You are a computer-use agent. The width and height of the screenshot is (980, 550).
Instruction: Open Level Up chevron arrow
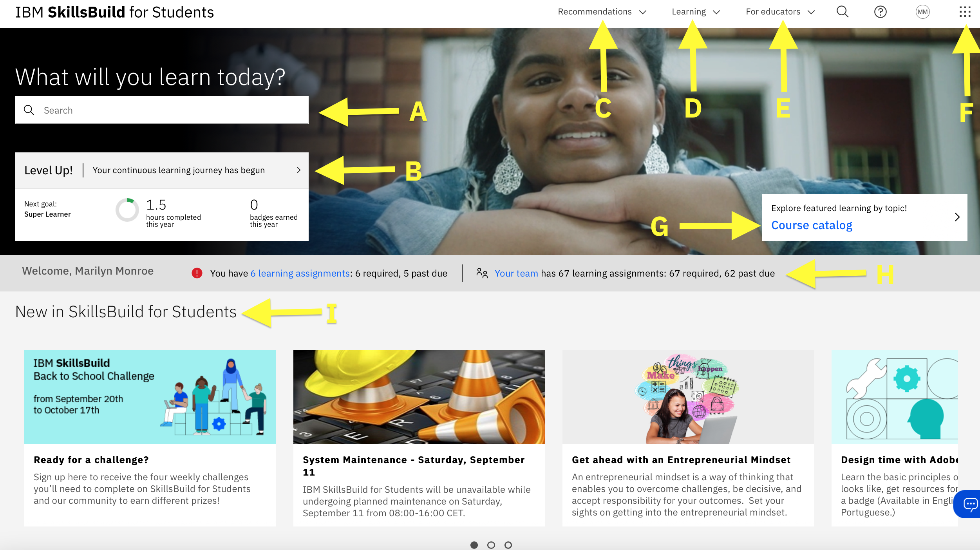pos(298,170)
